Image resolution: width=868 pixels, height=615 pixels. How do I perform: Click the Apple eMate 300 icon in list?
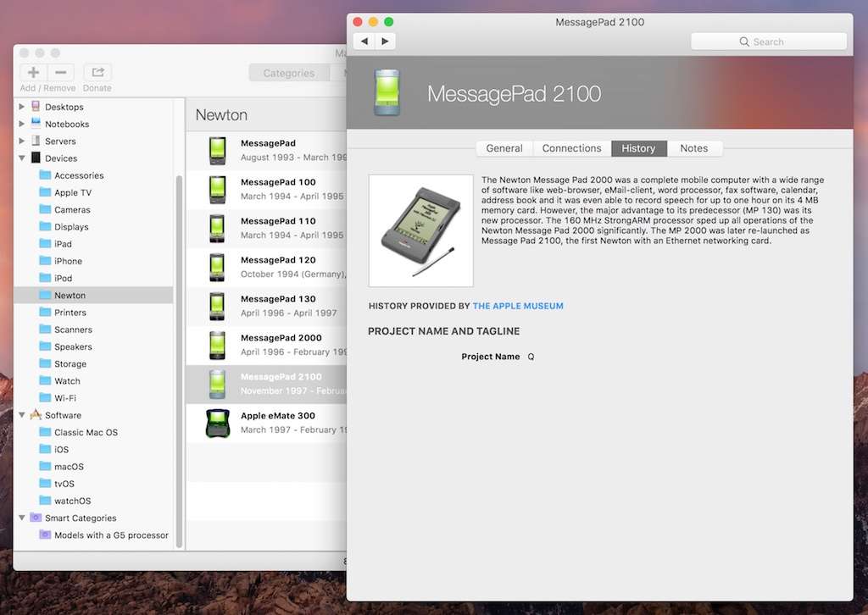[x=218, y=423]
